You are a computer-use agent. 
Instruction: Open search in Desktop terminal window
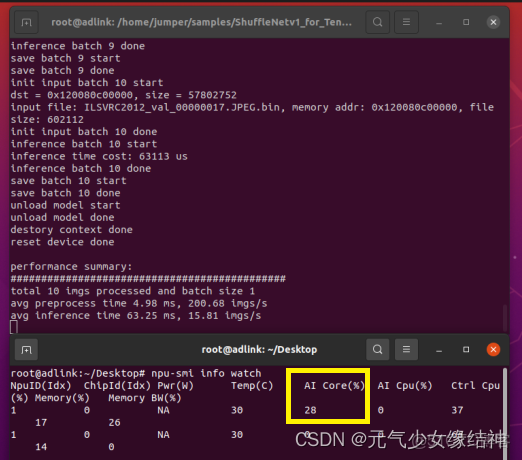point(377,350)
